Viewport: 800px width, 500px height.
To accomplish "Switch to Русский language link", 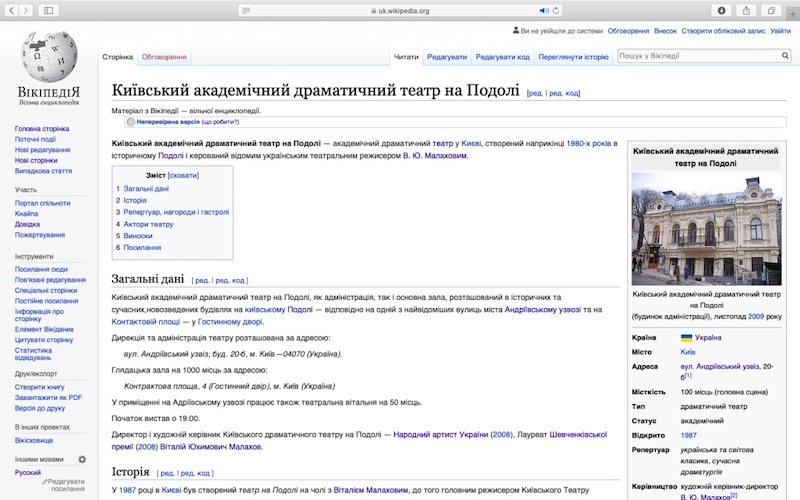I will point(28,473).
